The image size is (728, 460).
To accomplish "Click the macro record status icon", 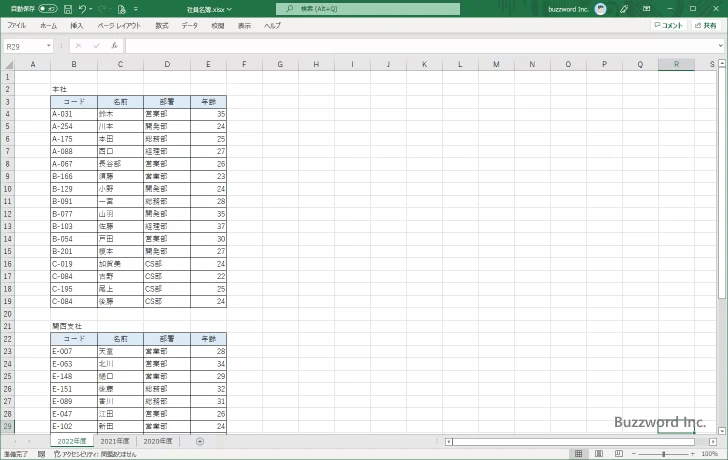I will tap(41, 454).
